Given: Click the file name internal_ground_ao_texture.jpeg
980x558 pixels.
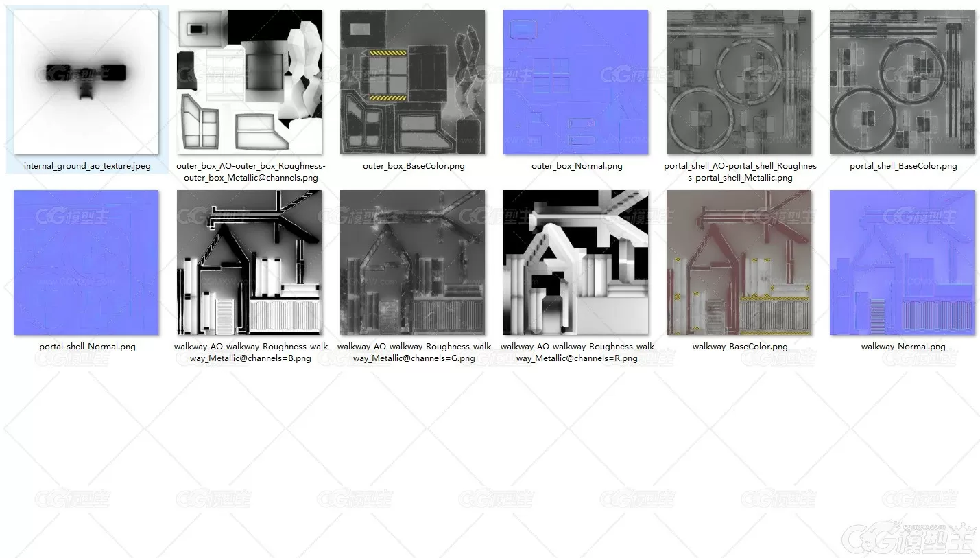Looking at the screenshot, I should tap(87, 166).
